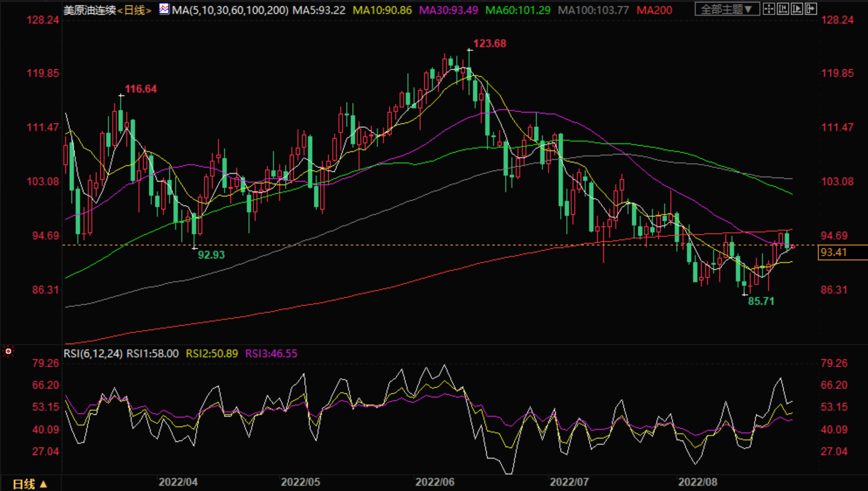Click the 86.31 label on right price axis
This screenshot has width=868, height=491.
834,290
